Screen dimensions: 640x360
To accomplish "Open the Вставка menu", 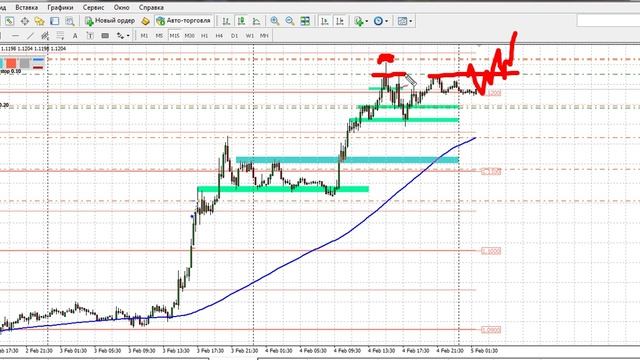I will [27, 7].
